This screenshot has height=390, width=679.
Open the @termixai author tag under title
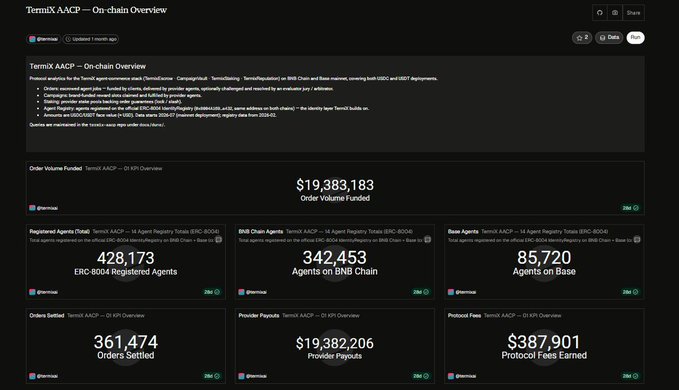point(43,39)
